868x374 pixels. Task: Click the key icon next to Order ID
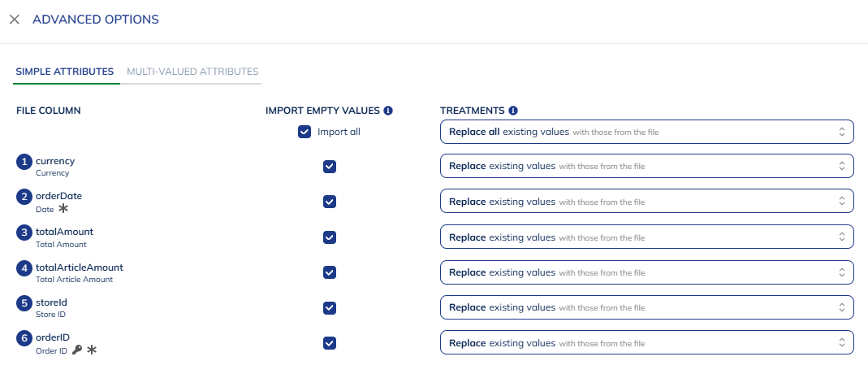tap(76, 351)
